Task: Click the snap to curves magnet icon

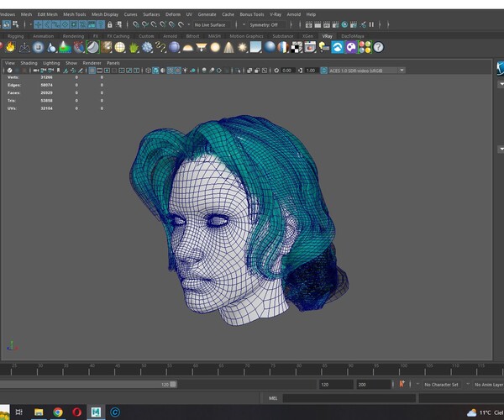Action: [x=145, y=24]
